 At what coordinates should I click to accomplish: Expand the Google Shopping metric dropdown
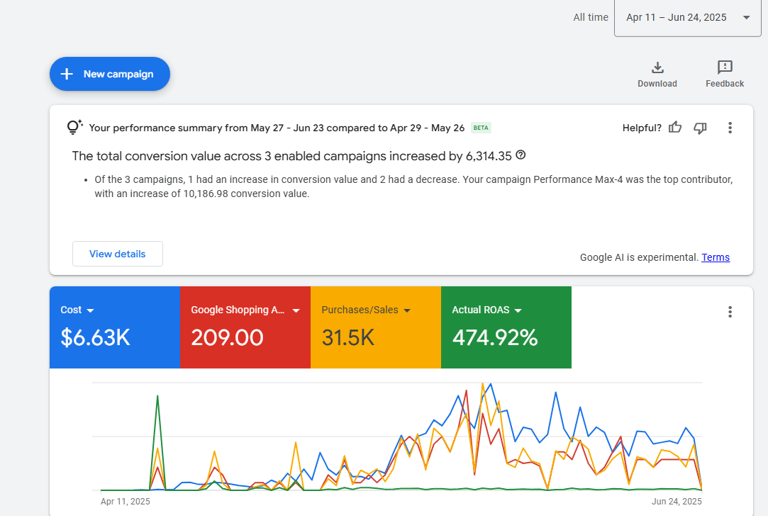(296, 311)
